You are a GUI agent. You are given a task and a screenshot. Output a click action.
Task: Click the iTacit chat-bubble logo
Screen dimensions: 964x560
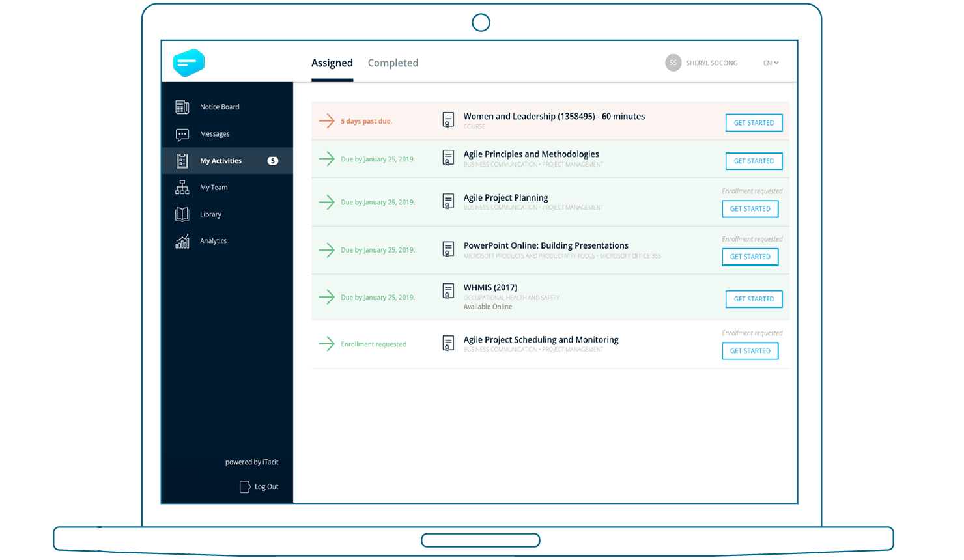coord(189,63)
